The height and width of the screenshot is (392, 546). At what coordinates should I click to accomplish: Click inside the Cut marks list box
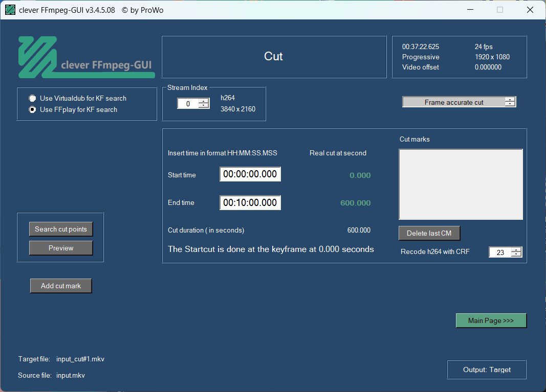point(461,185)
